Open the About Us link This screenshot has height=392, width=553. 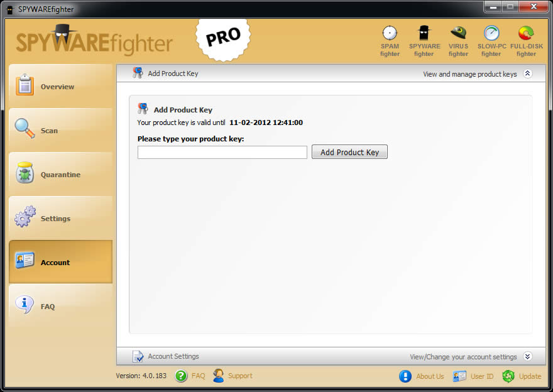point(430,376)
